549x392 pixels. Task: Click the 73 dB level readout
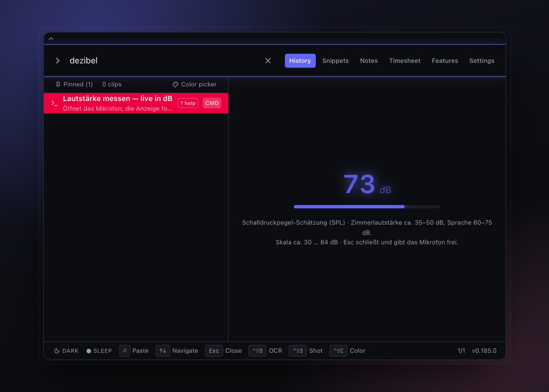coord(367,184)
